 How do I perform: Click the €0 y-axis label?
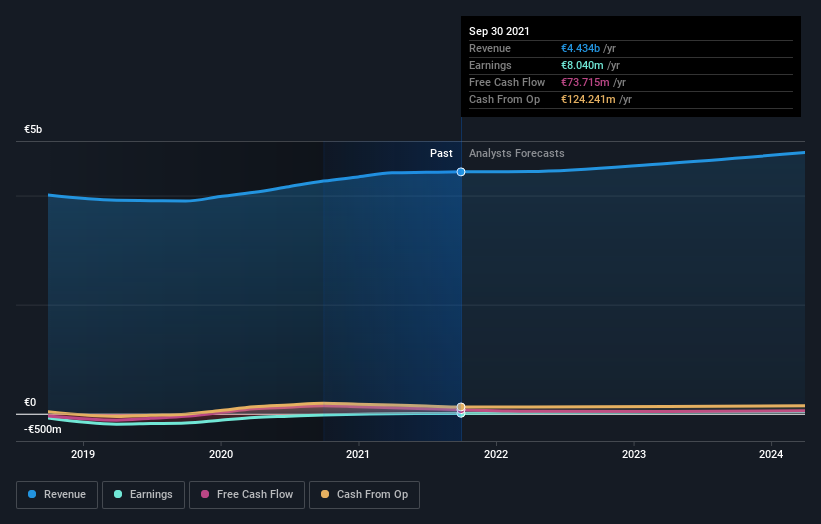tap(30, 403)
